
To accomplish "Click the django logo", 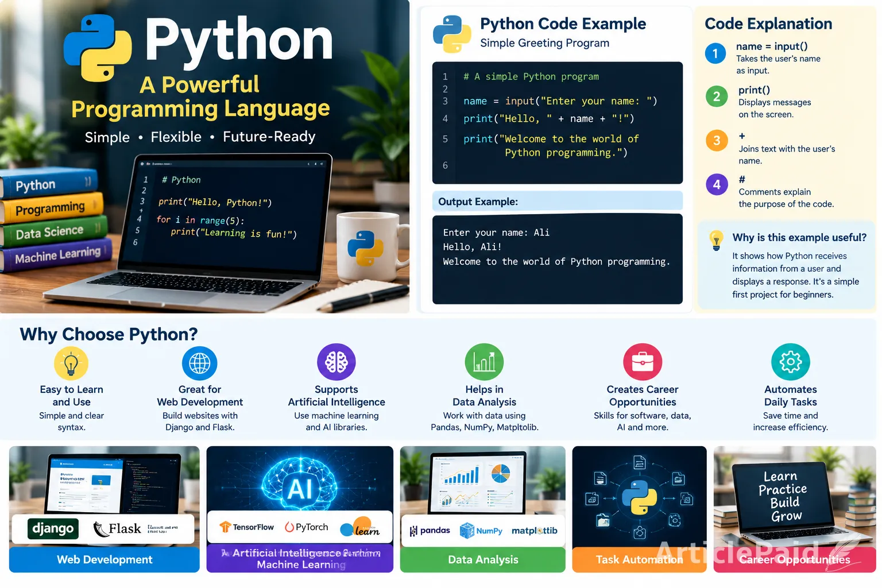I will click(53, 528).
